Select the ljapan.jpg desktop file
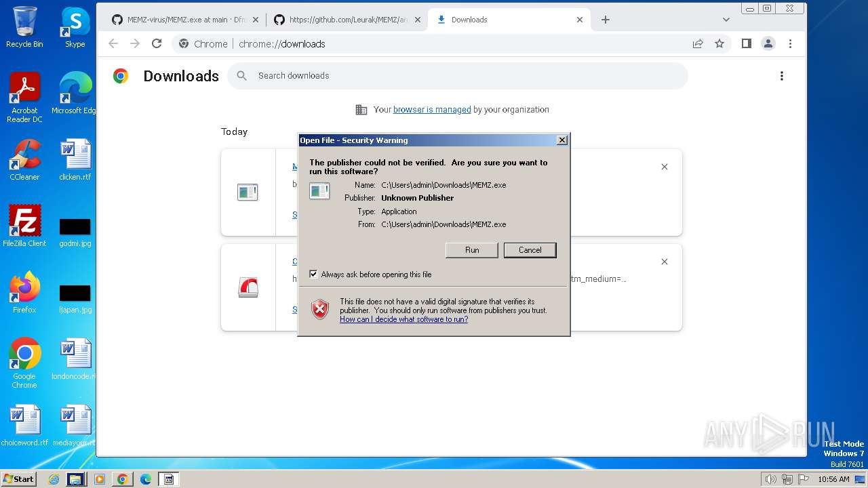The image size is (868, 488). pyautogui.click(x=75, y=298)
